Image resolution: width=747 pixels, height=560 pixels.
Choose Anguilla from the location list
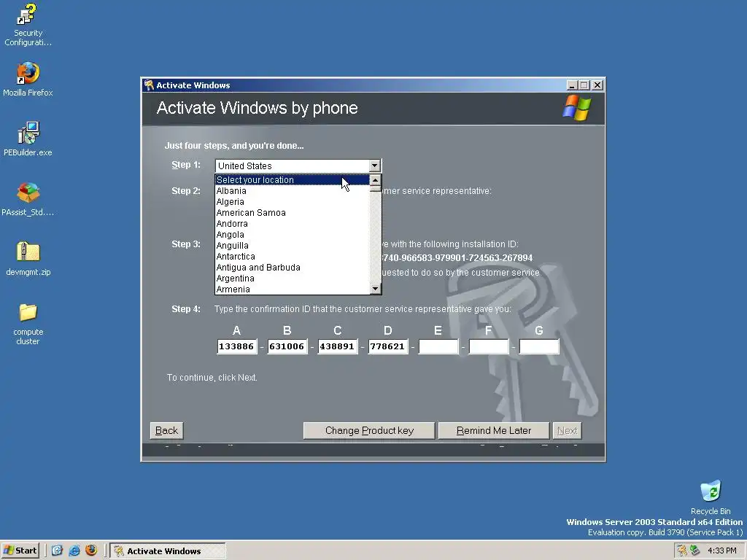coord(292,246)
